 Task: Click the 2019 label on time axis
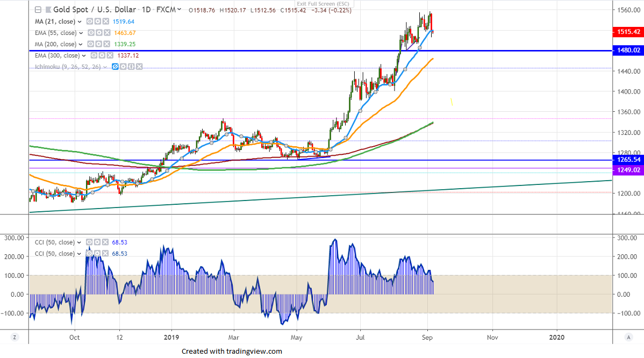point(171,338)
